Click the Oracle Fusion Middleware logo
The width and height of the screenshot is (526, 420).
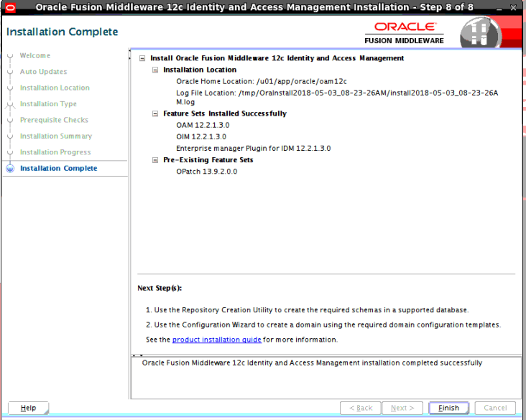tap(405, 33)
